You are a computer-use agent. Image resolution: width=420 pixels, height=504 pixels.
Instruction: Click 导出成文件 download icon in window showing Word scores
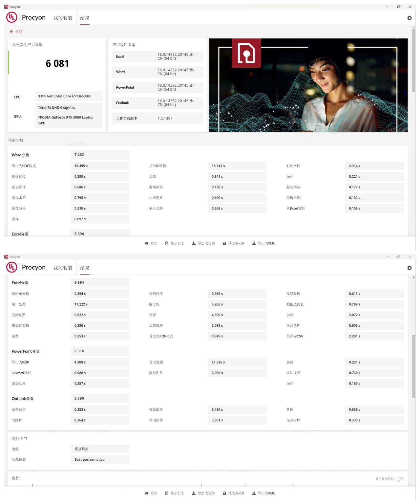coord(194,243)
